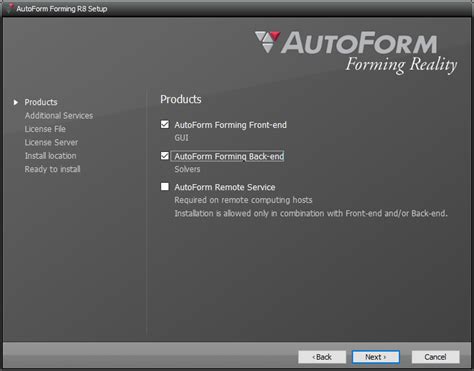Click the 'Forming Reality' tagline
The width and height of the screenshot is (474, 371).
[x=401, y=65]
